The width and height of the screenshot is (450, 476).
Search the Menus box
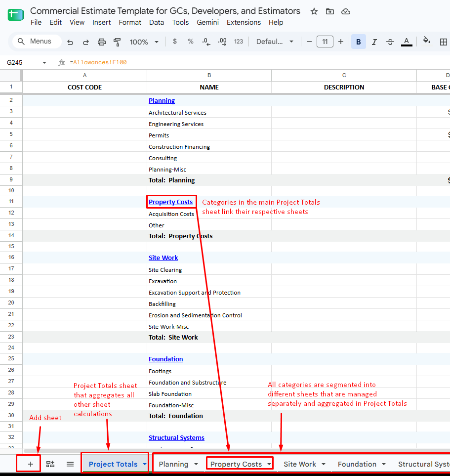(x=37, y=42)
